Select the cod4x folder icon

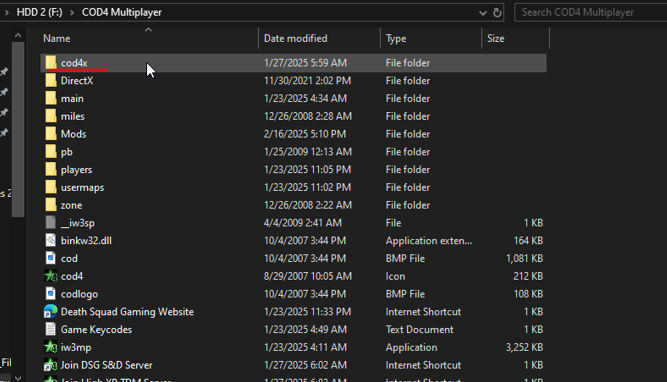coord(51,63)
